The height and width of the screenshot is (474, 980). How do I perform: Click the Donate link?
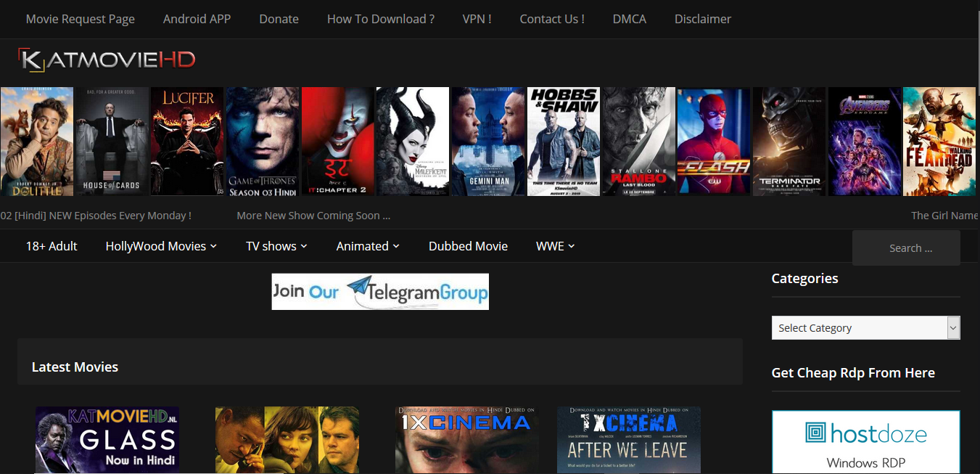(x=279, y=19)
